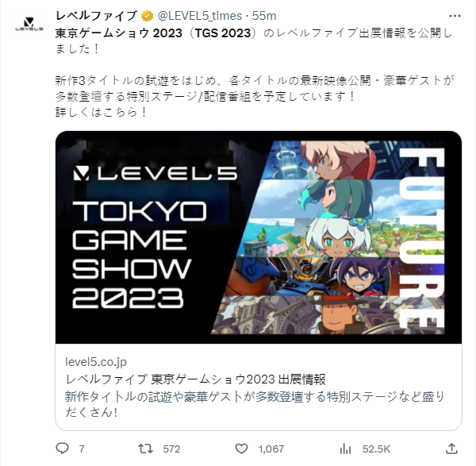Open card title レベルファイブ 東京ゲームショウ2023 出展情報

point(195,379)
